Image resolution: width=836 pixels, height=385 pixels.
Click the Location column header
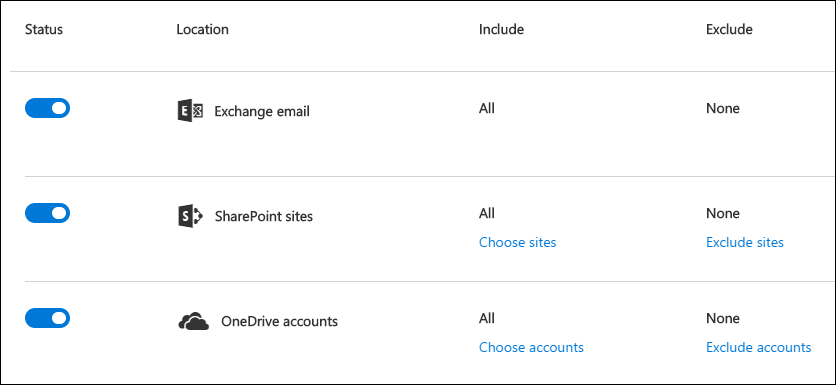[203, 29]
